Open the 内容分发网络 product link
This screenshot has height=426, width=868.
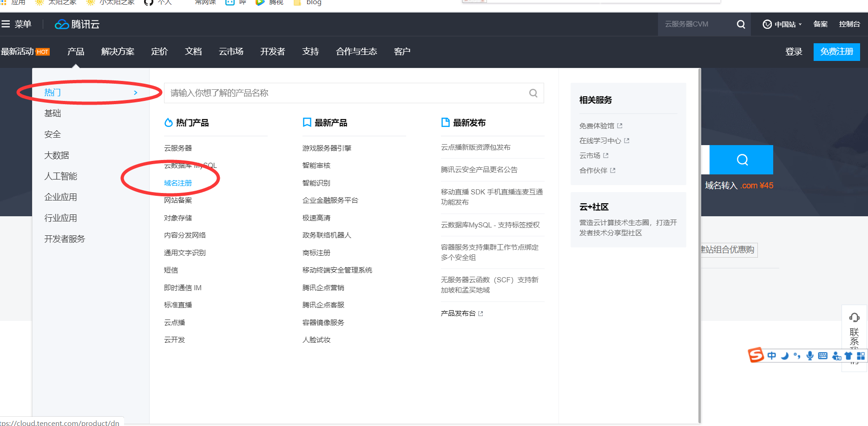[x=185, y=235]
